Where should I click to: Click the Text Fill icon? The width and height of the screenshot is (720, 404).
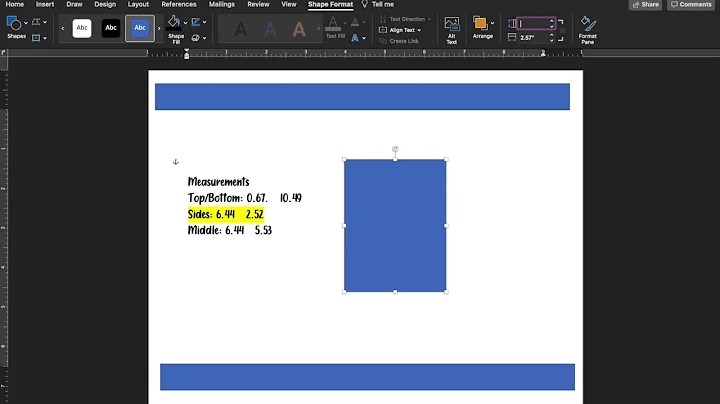click(x=333, y=23)
